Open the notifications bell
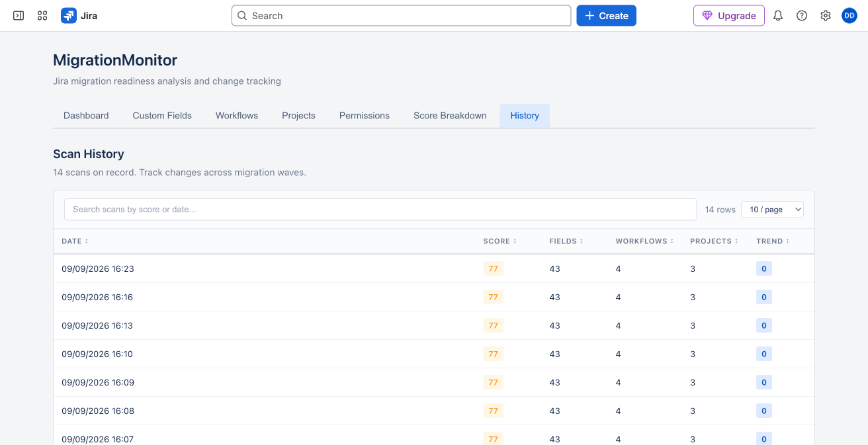Image resolution: width=868 pixels, height=445 pixels. pyautogui.click(x=778, y=16)
